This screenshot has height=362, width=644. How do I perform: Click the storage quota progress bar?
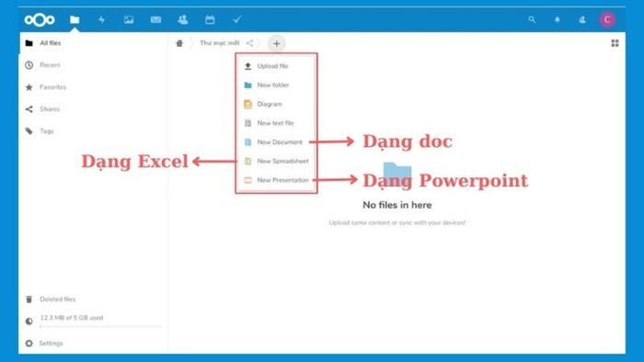click(x=100, y=327)
